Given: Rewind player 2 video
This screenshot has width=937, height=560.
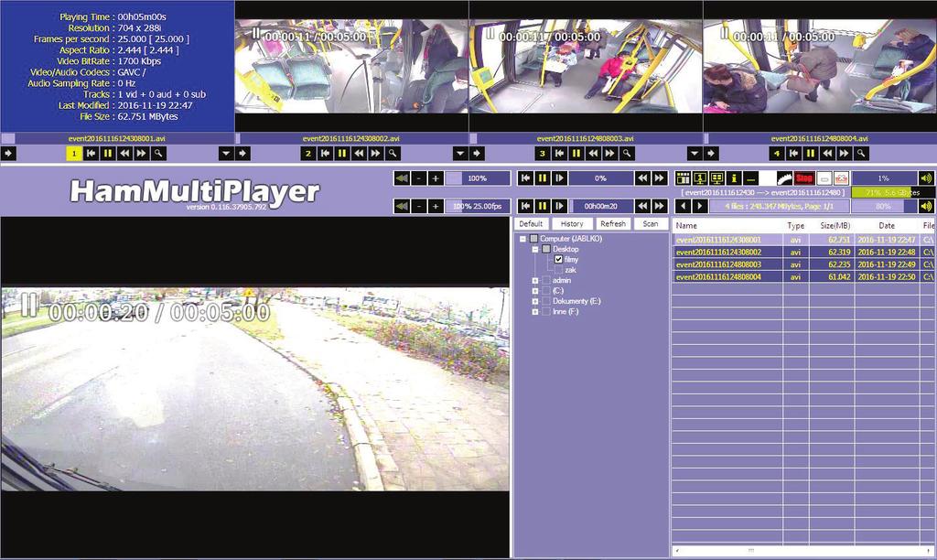Looking at the screenshot, I should [x=359, y=154].
